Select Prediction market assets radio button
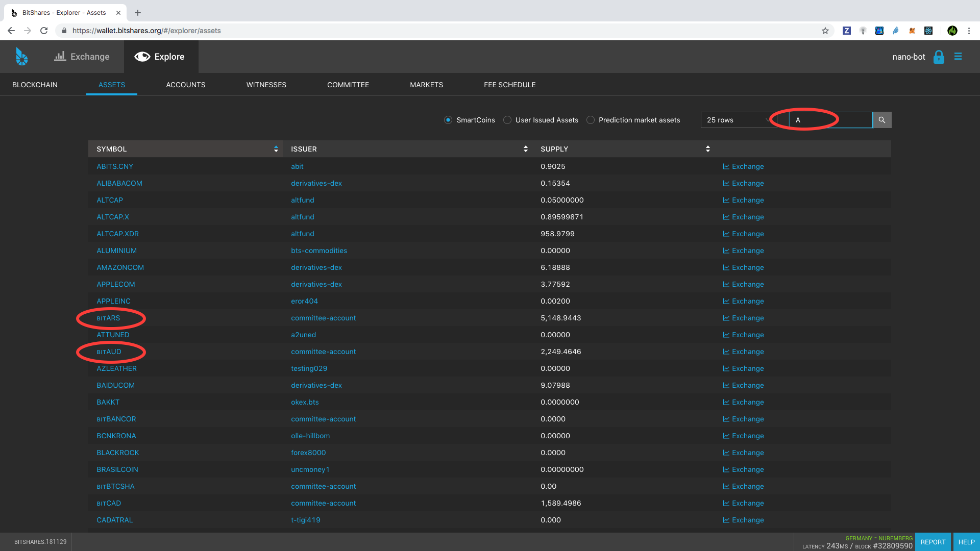 pos(591,120)
